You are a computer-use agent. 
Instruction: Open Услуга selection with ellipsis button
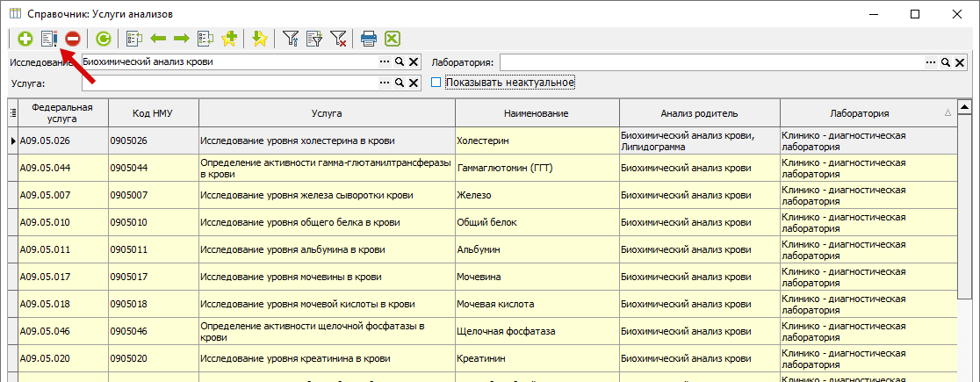(x=384, y=83)
